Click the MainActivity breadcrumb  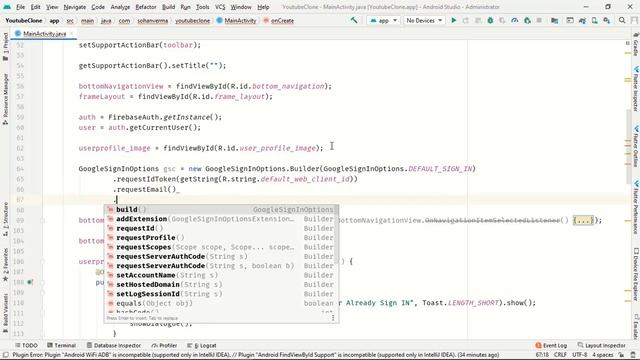[x=236, y=20]
